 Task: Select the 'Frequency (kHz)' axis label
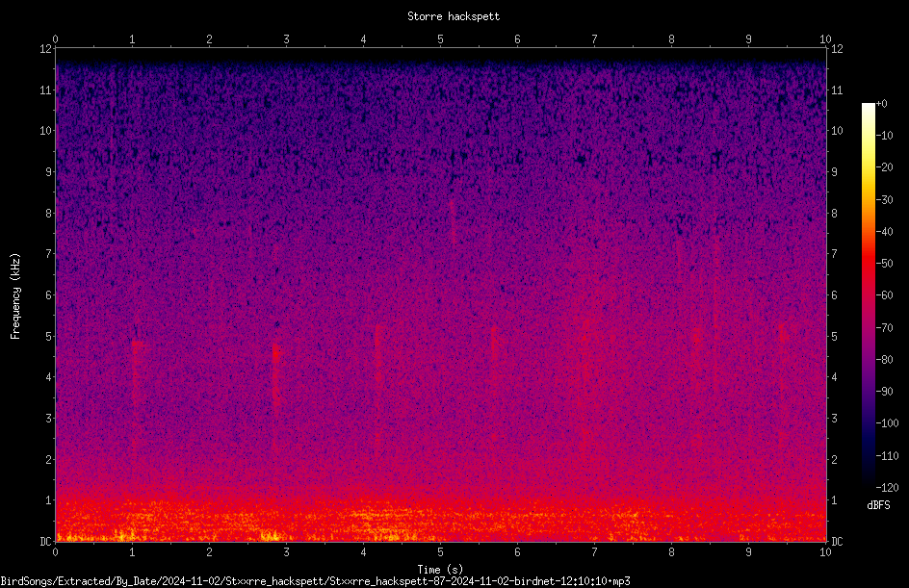[x=15, y=296]
